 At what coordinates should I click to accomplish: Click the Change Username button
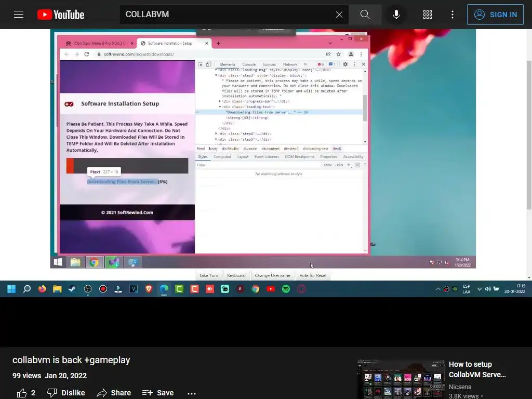click(272, 275)
